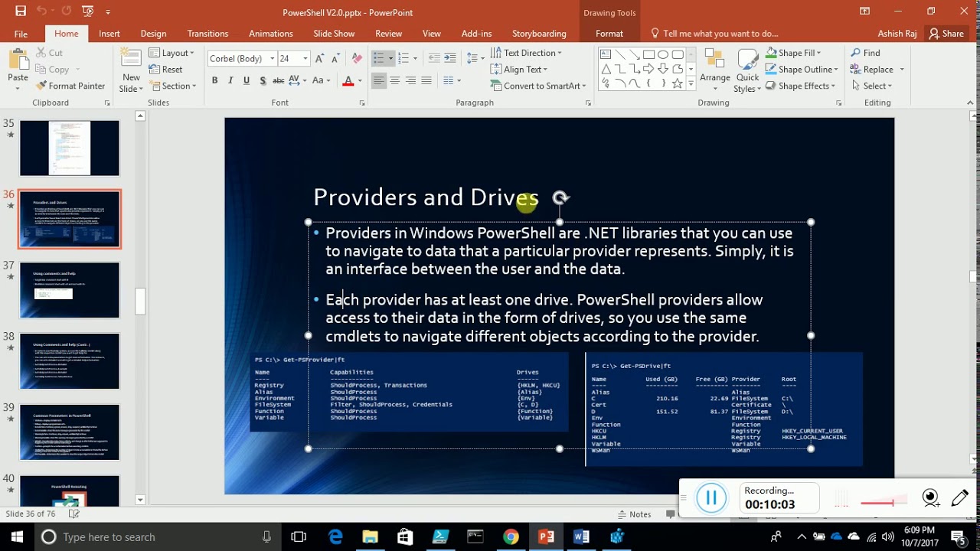Increase the list indent level

[451, 58]
